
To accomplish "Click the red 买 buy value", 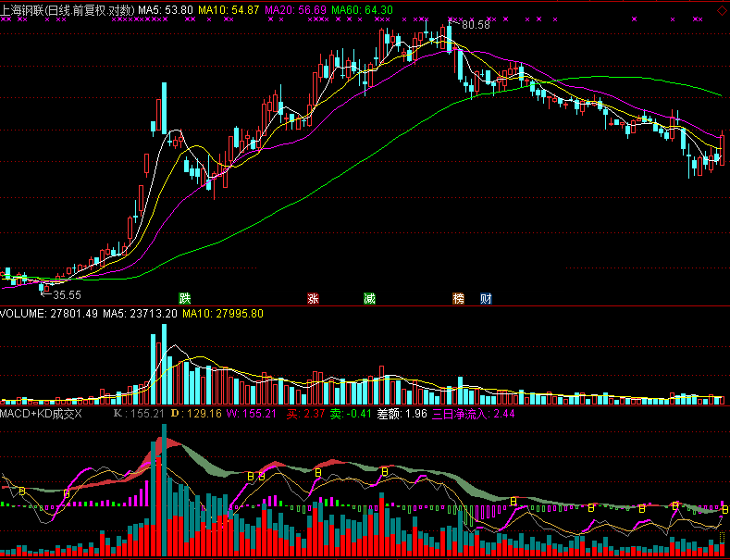I will [305, 414].
